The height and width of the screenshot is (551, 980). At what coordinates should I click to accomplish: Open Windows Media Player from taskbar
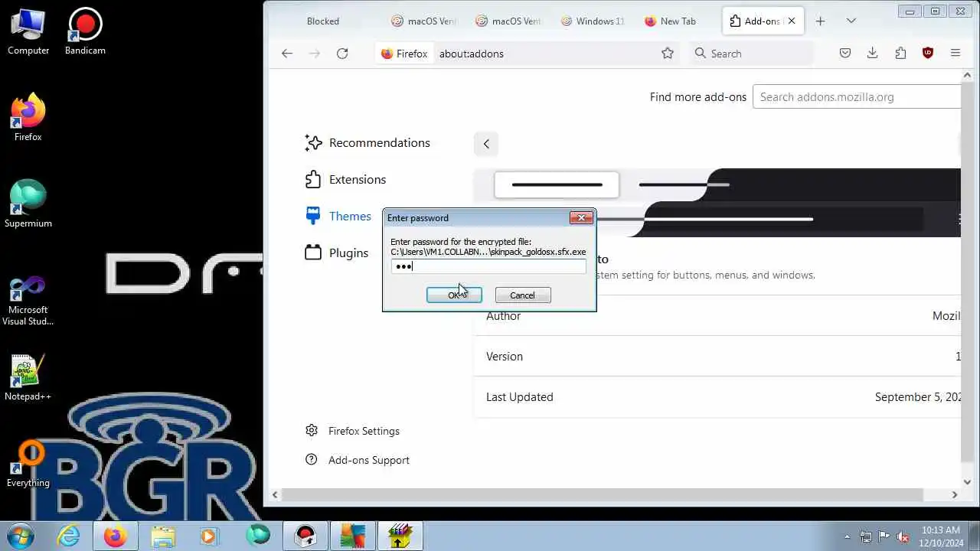[x=209, y=536]
